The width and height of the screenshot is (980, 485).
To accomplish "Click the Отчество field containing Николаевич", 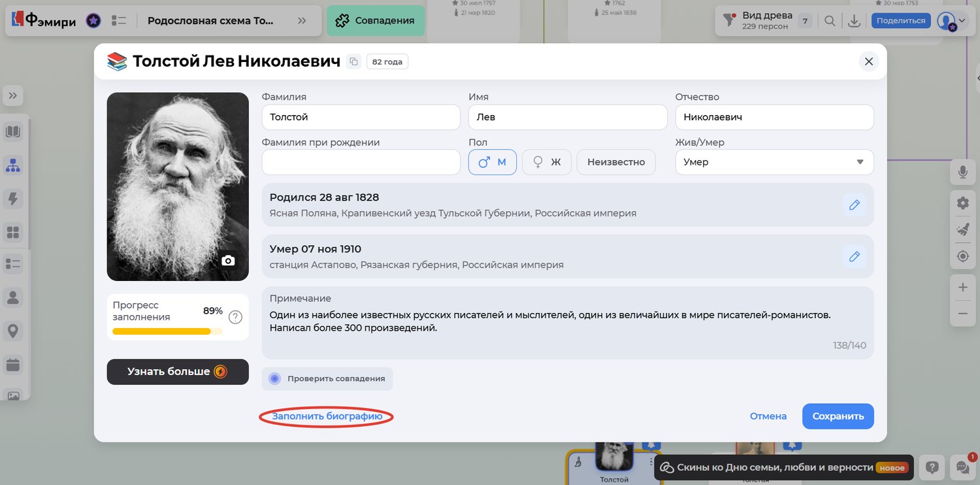I will (x=775, y=117).
